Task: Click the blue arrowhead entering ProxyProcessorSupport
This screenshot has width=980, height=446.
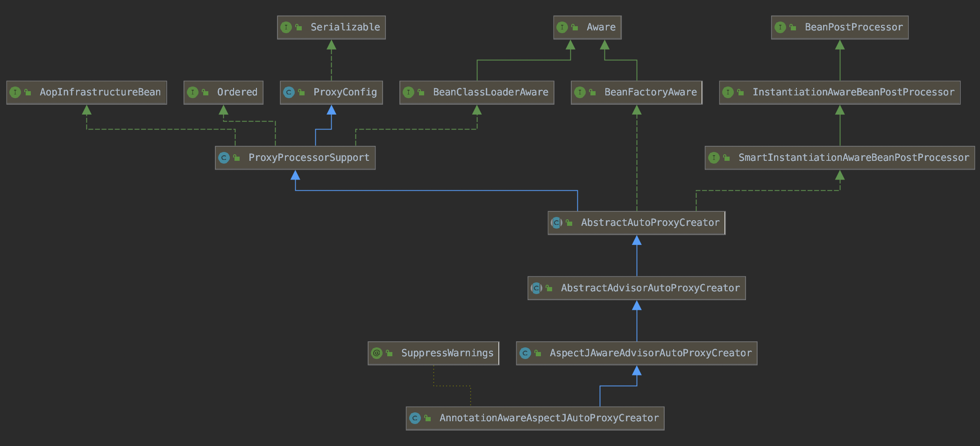Action: click(x=295, y=175)
